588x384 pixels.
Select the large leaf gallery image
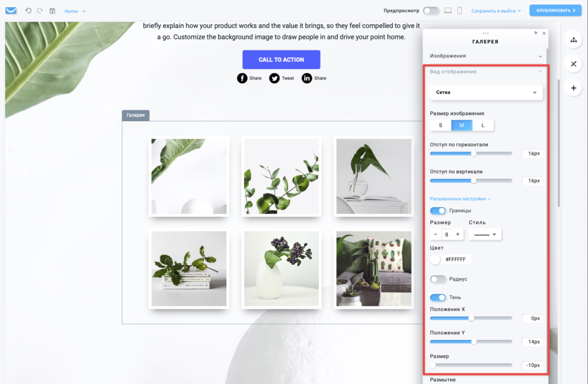(189, 176)
